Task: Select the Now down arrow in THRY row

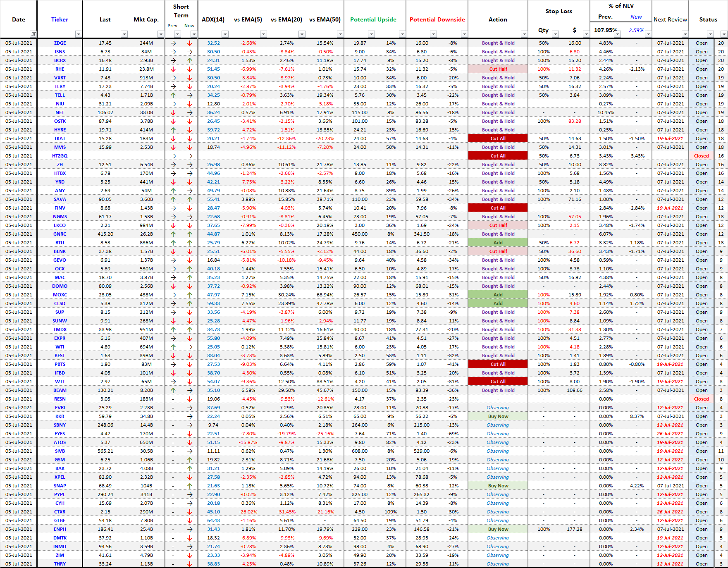Action: [x=190, y=564]
